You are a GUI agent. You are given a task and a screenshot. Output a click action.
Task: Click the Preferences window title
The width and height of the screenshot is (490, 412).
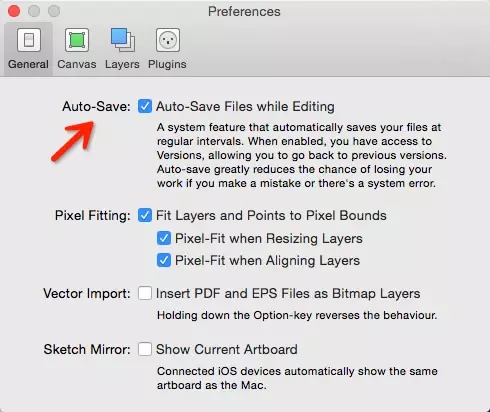[x=244, y=11]
